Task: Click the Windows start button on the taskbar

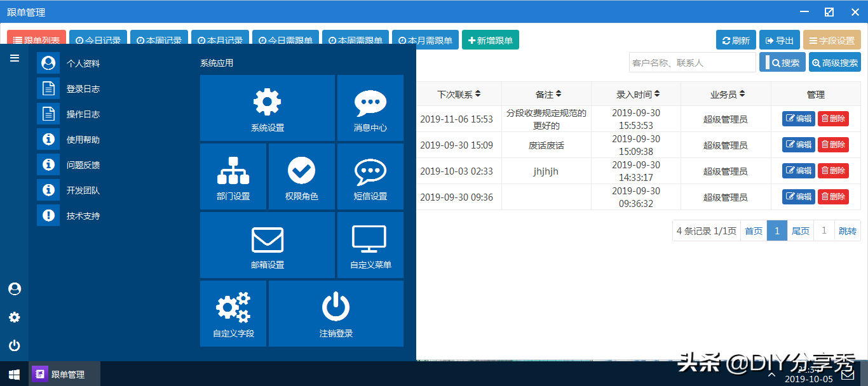Action: [x=14, y=374]
